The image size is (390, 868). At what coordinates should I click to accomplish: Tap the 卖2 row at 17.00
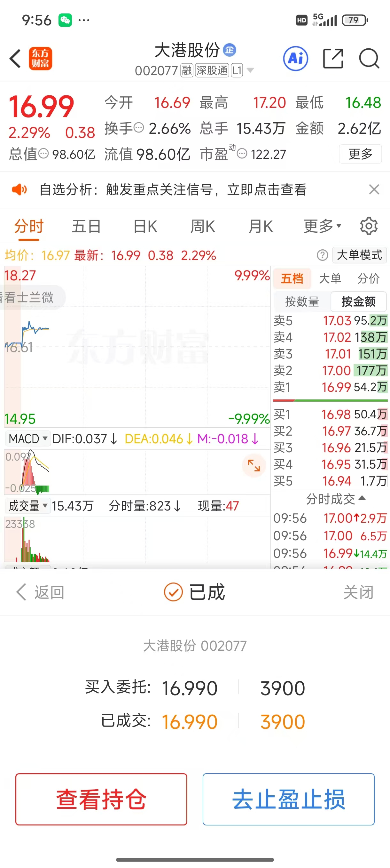pyautogui.click(x=330, y=370)
